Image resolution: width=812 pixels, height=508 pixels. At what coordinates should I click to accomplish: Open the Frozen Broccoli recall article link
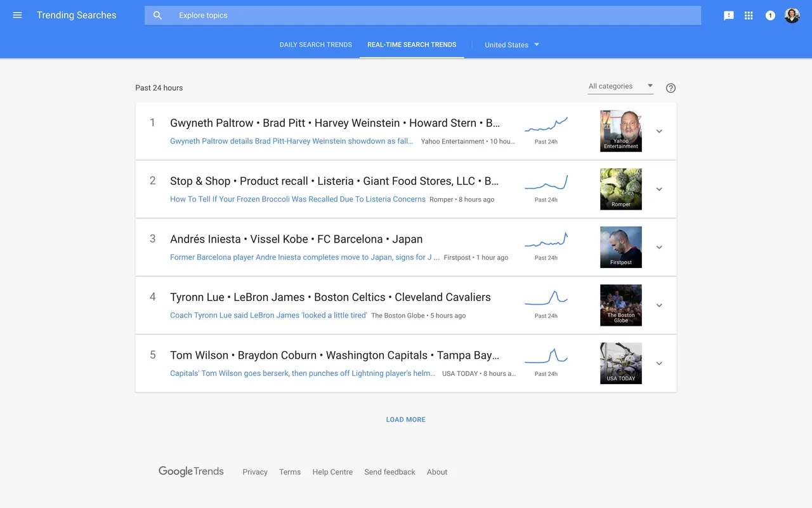click(298, 199)
